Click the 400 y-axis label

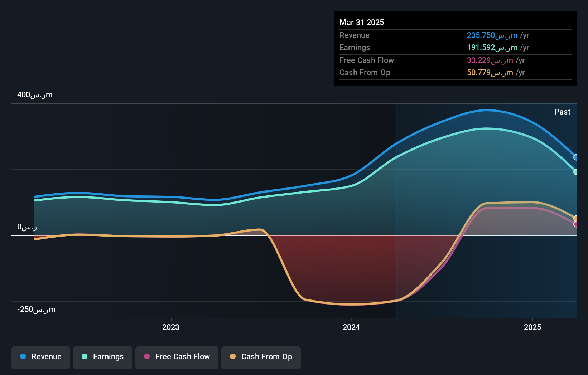[x=35, y=95]
